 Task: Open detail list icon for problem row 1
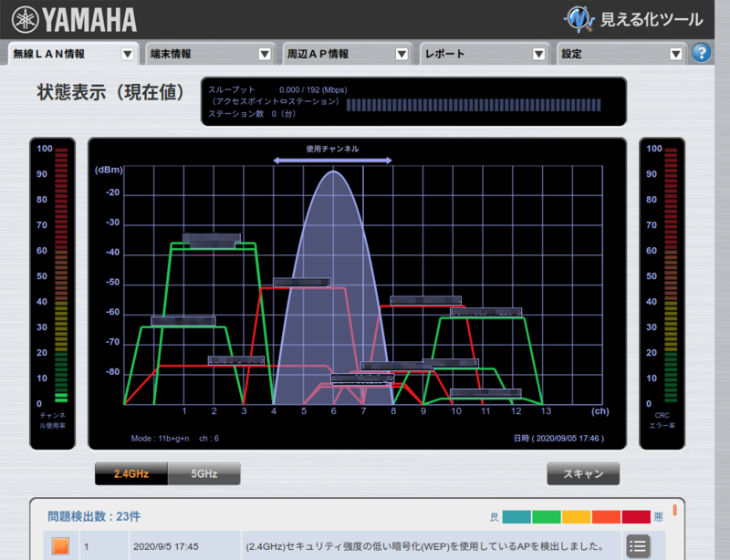coord(638,546)
